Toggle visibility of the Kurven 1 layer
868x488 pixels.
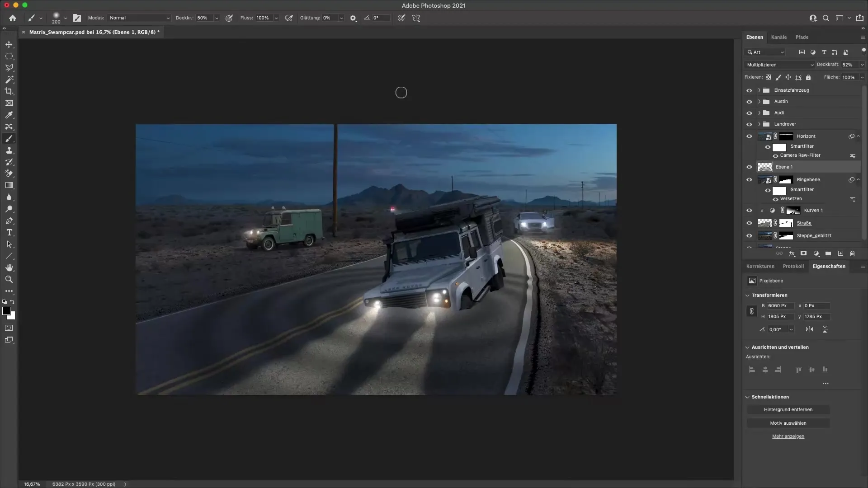(x=750, y=210)
